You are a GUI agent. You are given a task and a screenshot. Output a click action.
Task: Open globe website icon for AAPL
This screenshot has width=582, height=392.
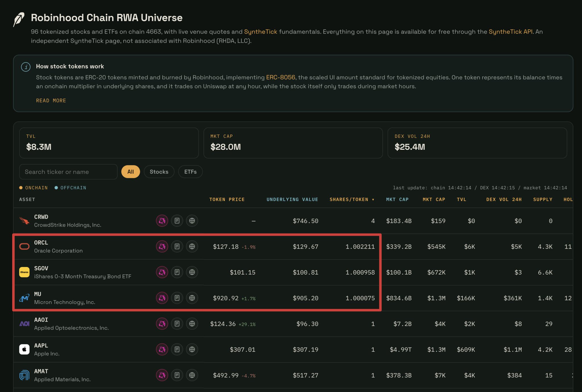click(x=192, y=349)
